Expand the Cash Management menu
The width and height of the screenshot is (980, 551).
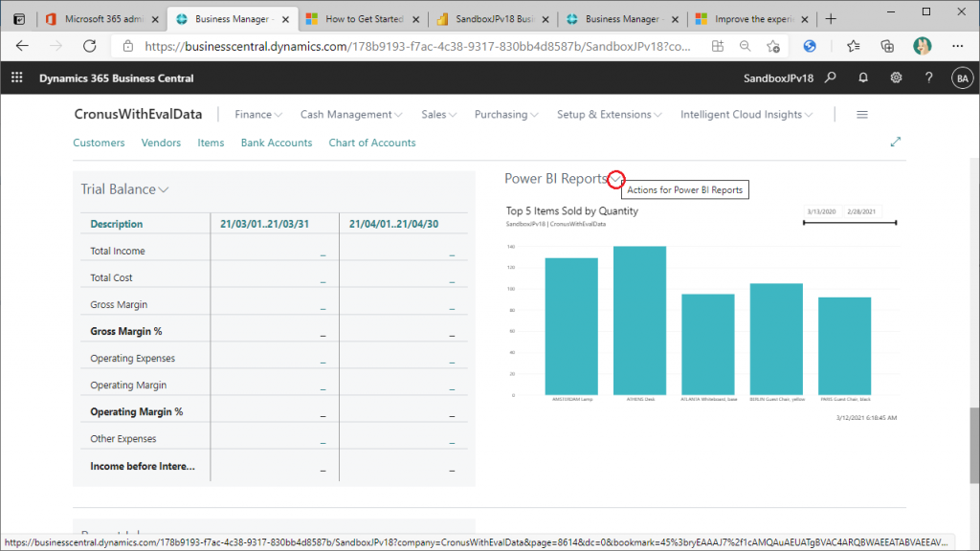pos(351,115)
